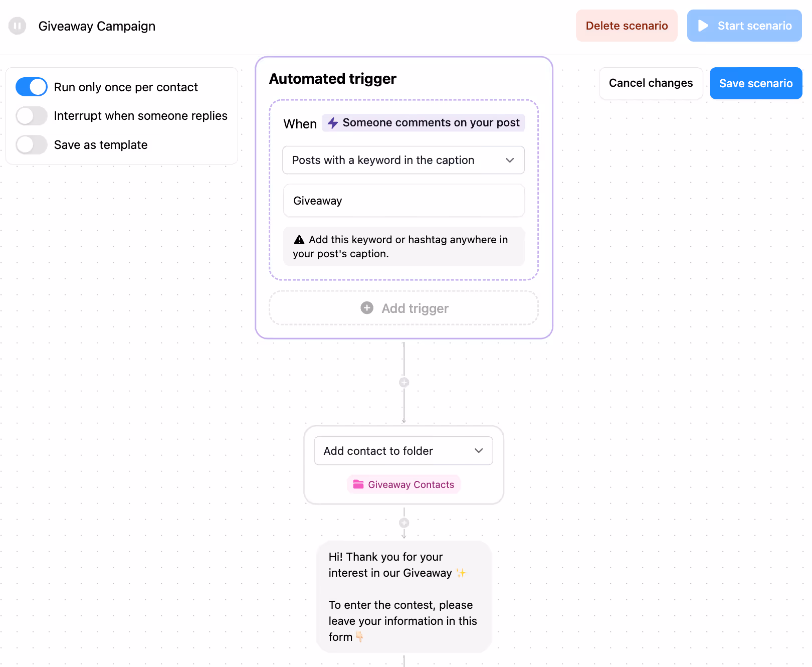Screen dimensions: 812x667
Task: Click the plus connector below the trigger block
Action: click(403, 382)
